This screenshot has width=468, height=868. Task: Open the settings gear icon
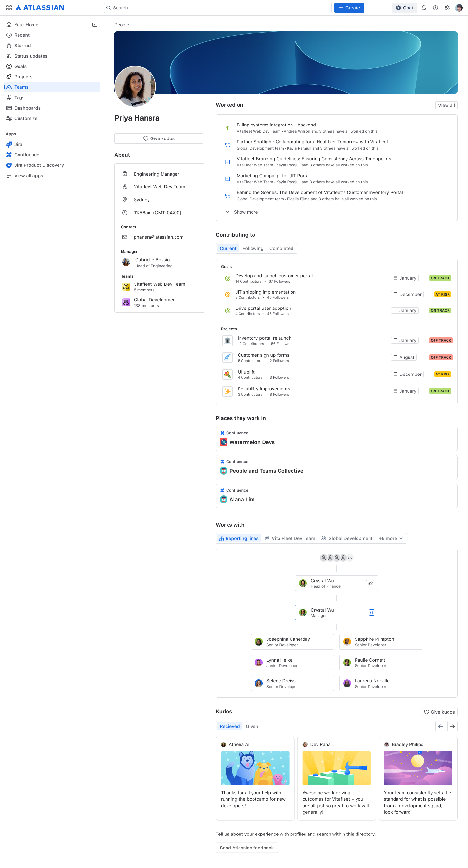[447, 8]
